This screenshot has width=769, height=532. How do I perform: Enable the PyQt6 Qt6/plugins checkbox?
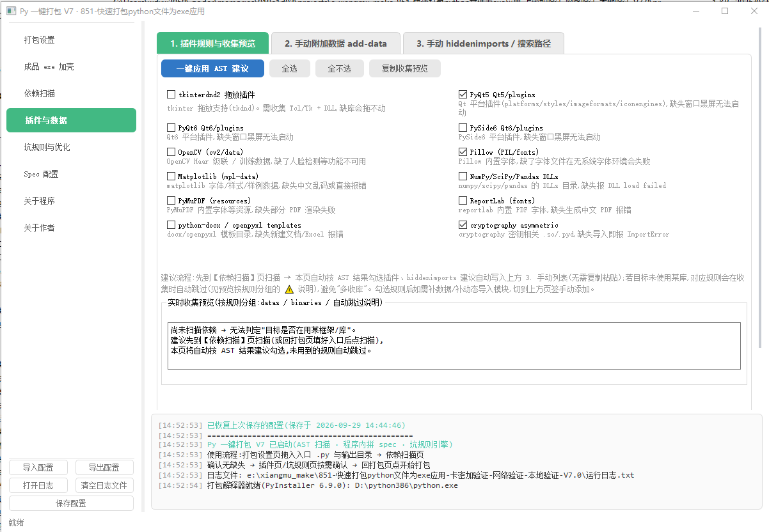[x=171, y=128]
